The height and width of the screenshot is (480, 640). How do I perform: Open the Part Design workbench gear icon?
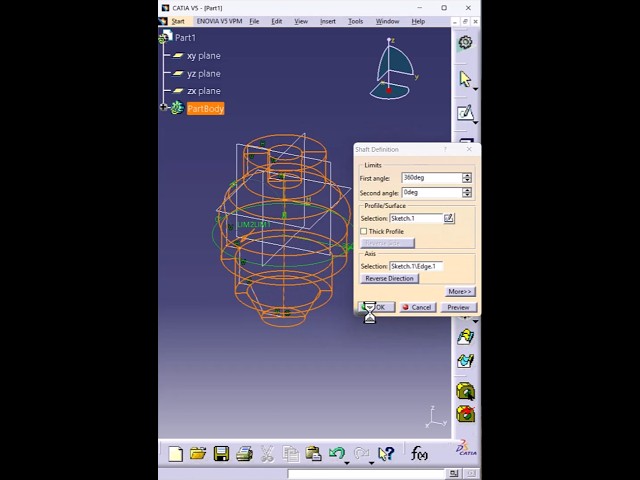tap(465, 43)
